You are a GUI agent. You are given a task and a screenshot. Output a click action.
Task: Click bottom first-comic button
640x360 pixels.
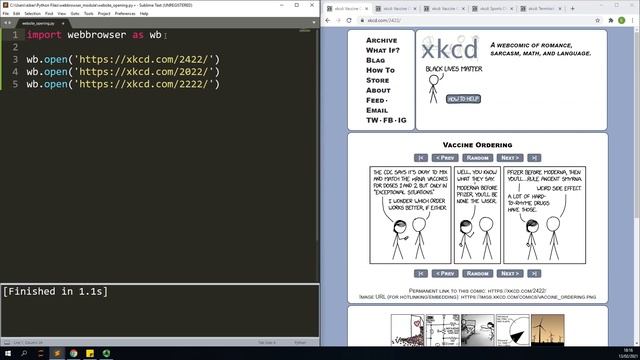pos(421,273)
